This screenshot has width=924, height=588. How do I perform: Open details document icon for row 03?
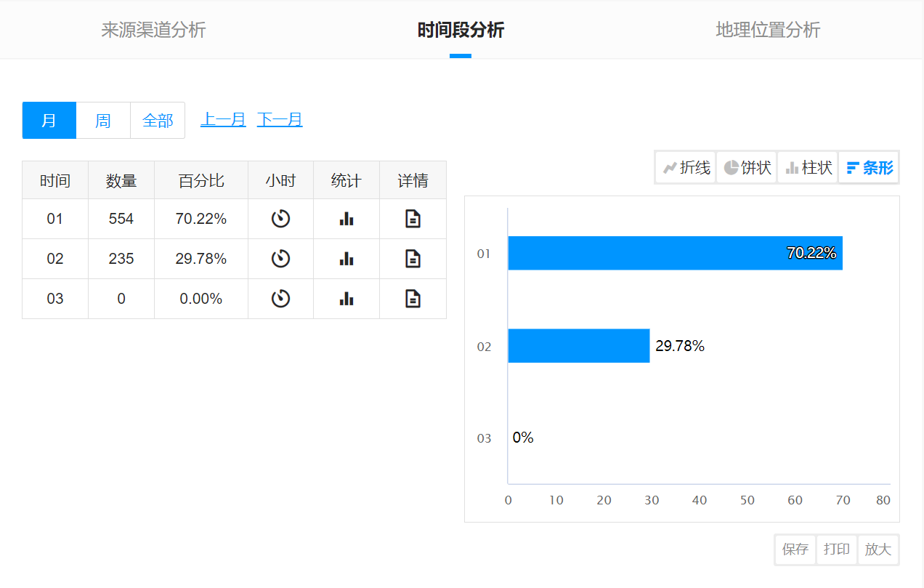coord(413,299)
